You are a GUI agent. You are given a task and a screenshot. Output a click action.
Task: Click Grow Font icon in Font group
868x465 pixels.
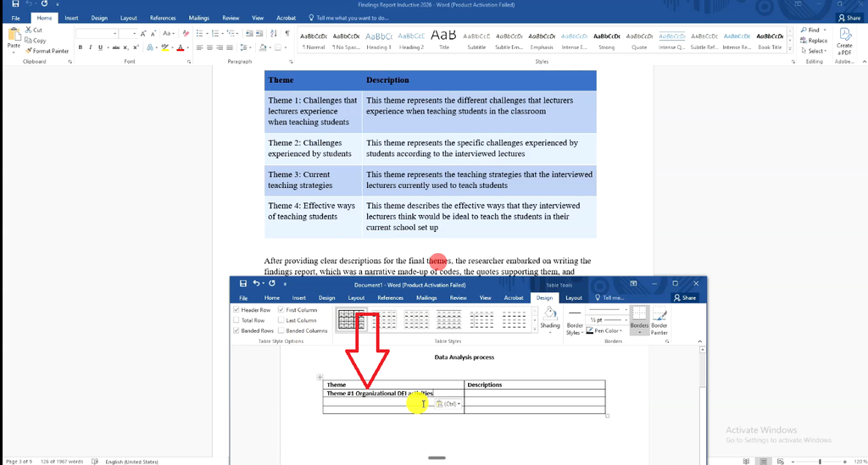point(143,34)
